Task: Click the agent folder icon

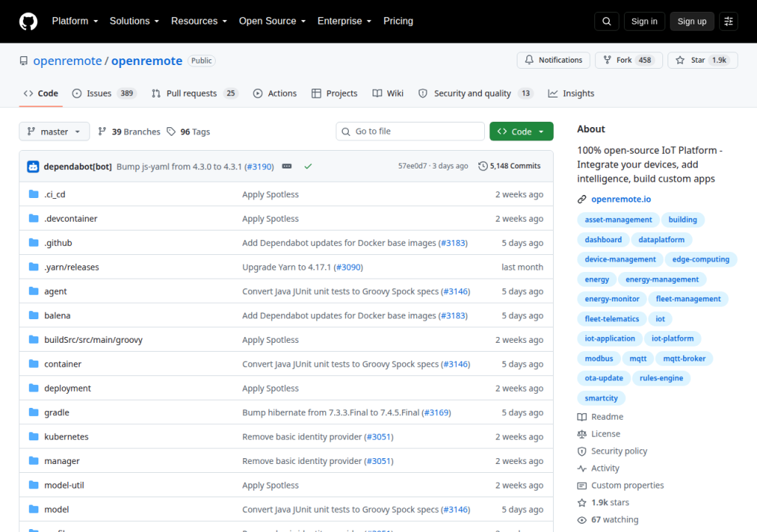Action: click(x=33, y=291)
